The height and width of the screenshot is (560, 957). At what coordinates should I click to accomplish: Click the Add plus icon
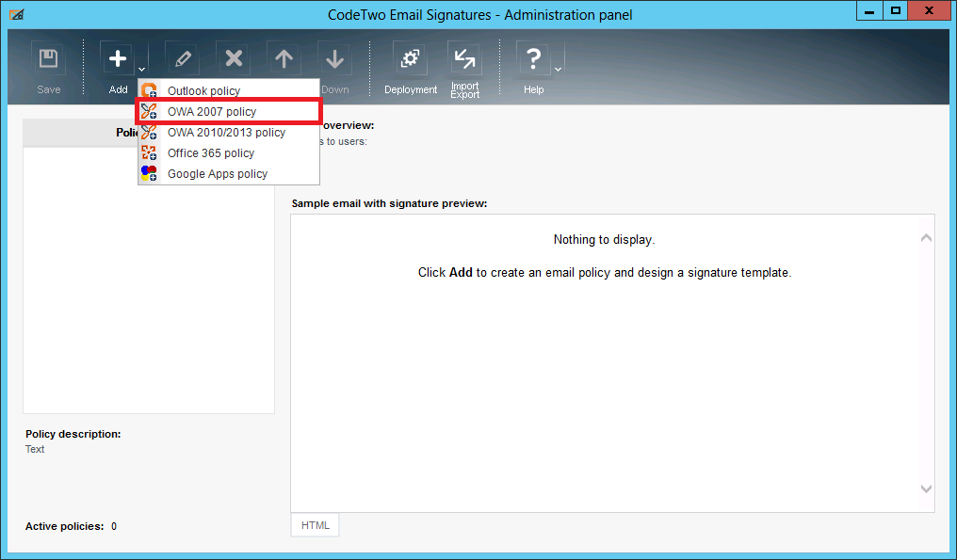click(118, 59)
